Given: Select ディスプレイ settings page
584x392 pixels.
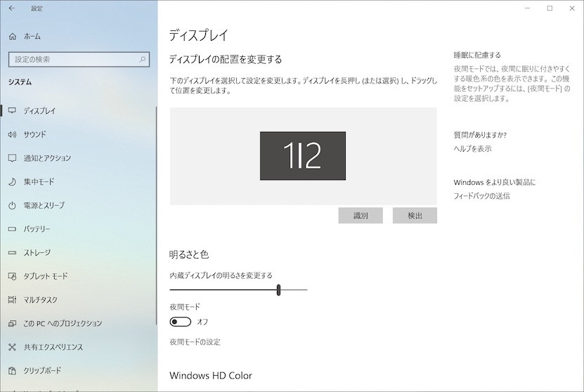Looking at the screenshot, I should coord(39,110).
